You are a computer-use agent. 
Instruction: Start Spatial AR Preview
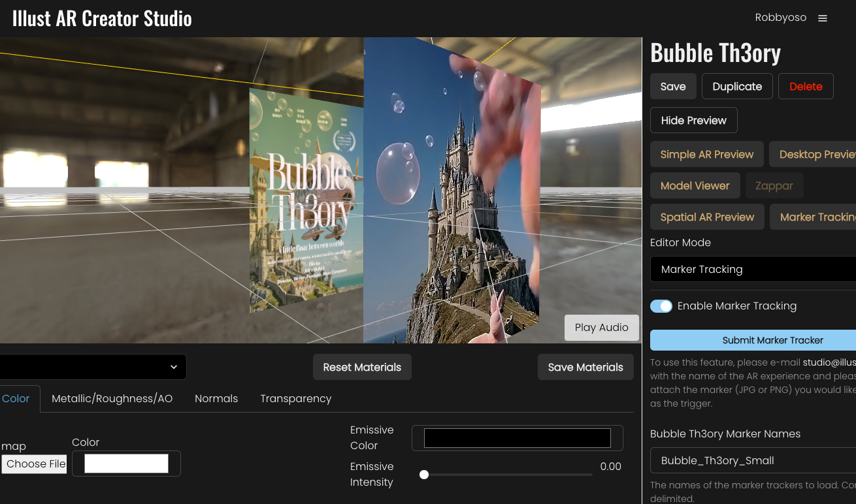[707, 217]
